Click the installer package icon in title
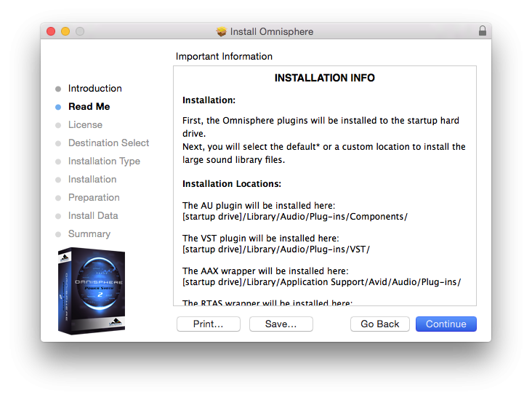Viewport: 532px width, 400px height. point(221,31)
